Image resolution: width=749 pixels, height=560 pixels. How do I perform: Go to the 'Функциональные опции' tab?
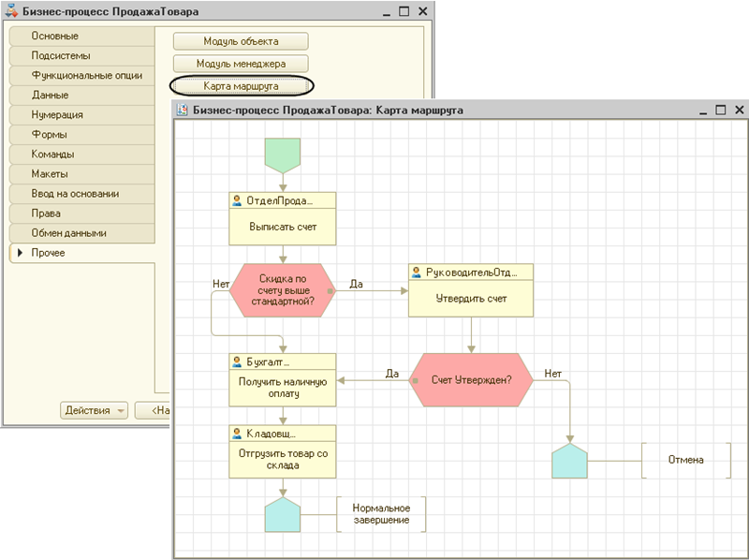[81, 75]
